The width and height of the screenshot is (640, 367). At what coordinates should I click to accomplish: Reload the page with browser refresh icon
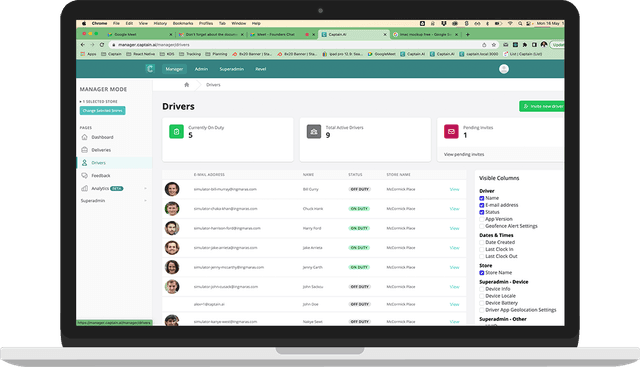pyautogui.click(x=102, y=45)
